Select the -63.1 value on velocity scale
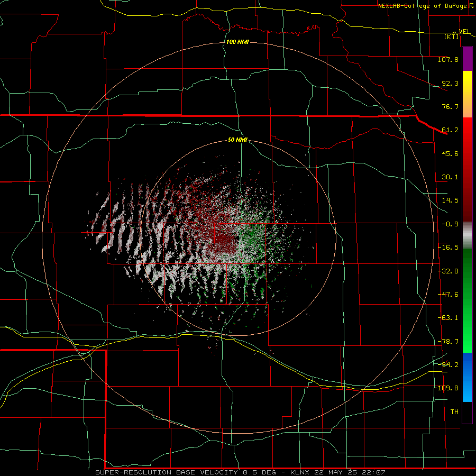476x476 pixels. (448, 318)
